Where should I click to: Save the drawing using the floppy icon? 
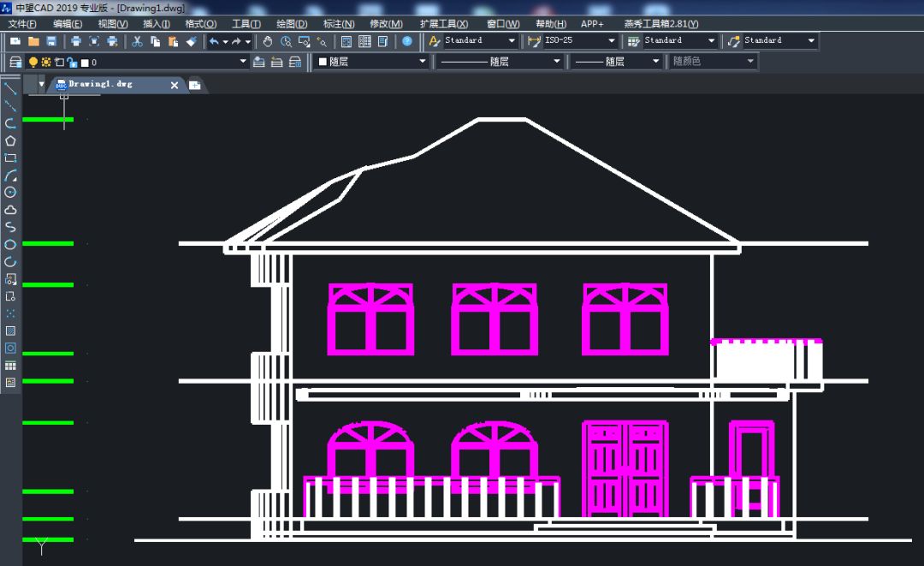click(x=51, y=41)
